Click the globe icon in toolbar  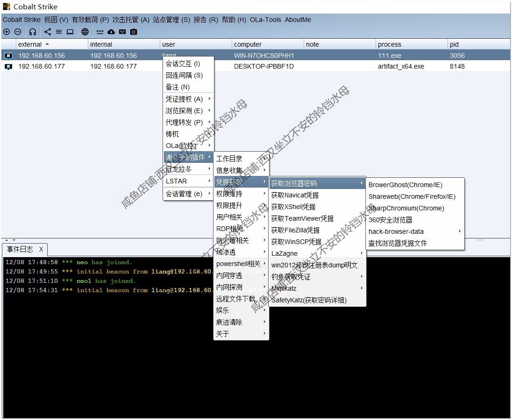pos(85,32)
